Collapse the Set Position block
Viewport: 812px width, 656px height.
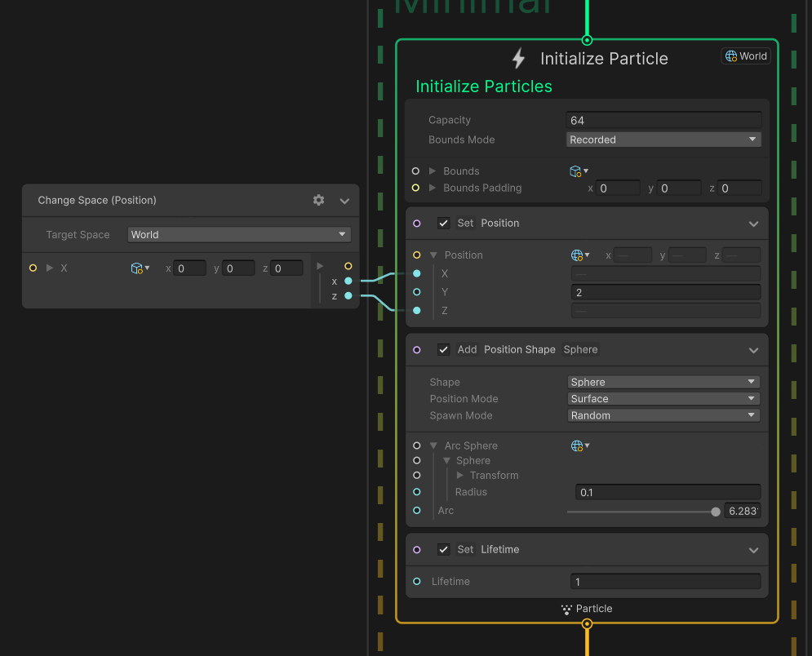tap(754, 223)
